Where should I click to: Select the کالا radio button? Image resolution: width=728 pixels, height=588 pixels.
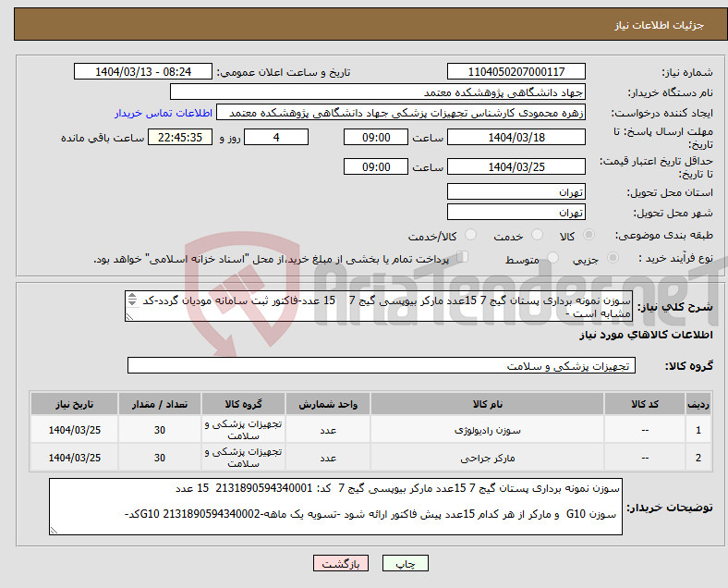[588, 235]
